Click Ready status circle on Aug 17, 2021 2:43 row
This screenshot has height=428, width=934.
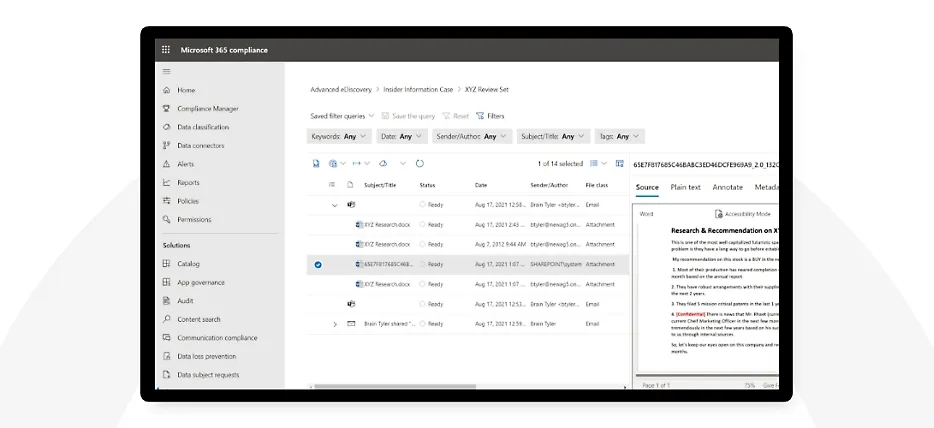(422, 224)
